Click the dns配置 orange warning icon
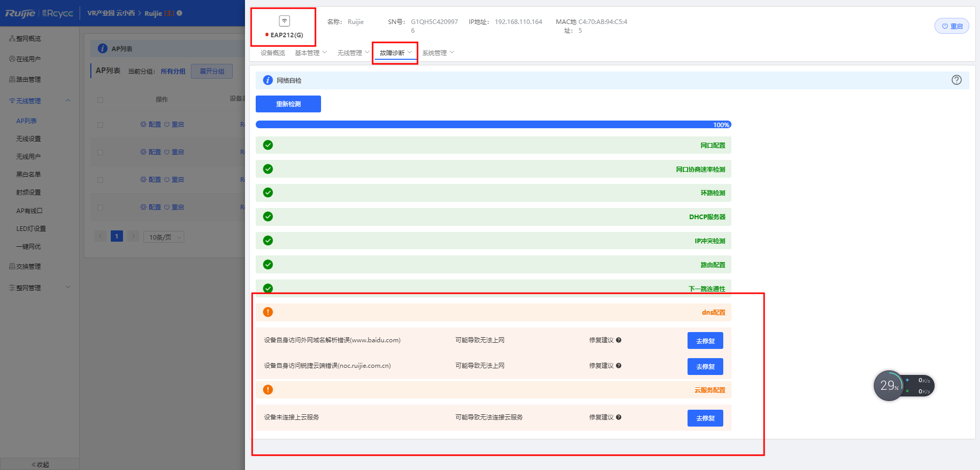Viewport: 980px width, 470px height. pyautogui.click(x=268, y=312)
